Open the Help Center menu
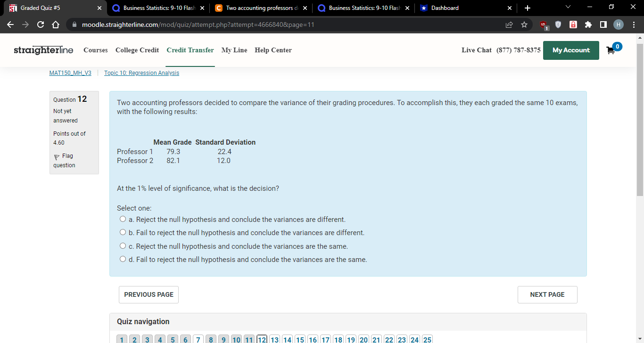Viewport: 644px width, 343px height. coord(273,50)
